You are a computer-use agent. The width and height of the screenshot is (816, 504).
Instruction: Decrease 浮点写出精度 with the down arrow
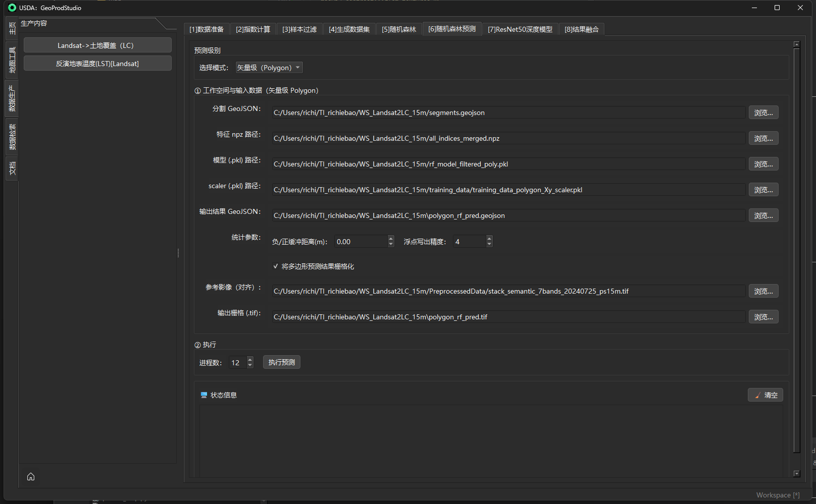click(x=489, y=245)
